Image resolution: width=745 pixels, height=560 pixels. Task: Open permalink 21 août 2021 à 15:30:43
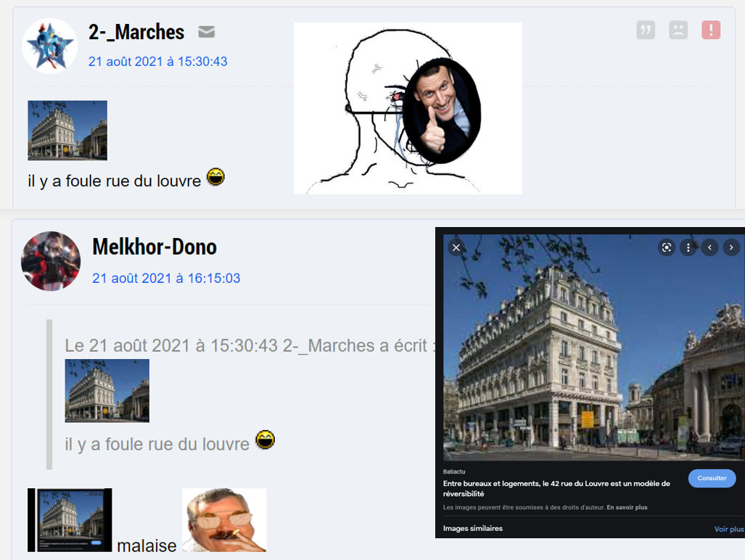tap(157, 61)
